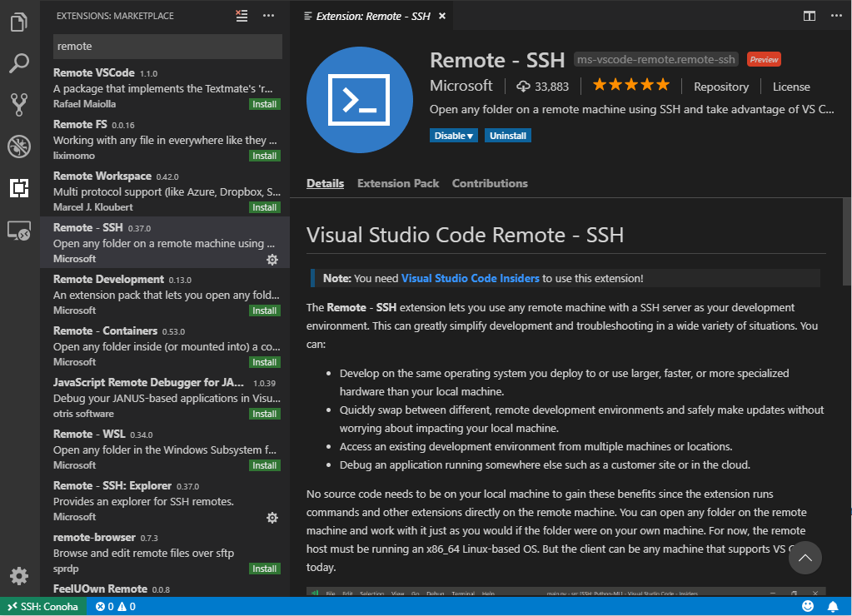This screenshot has width=852, height=616.
Task: Open manage gear for Remote - SSH
Action: pos(272,260)
